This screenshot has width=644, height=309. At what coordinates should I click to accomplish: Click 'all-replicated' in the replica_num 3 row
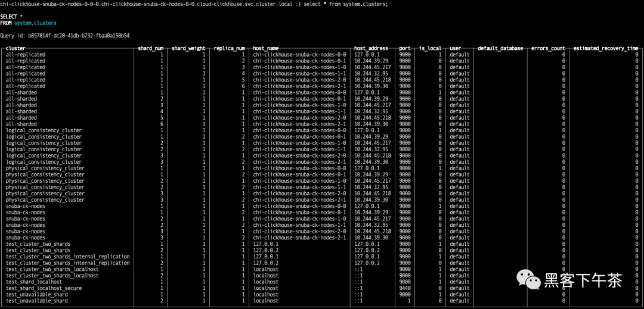tap(26, 67)
